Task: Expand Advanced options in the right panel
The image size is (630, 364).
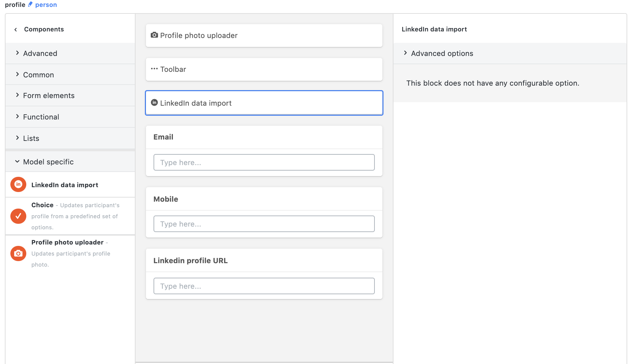Action: pyautogui.click(x=442, y=53)
